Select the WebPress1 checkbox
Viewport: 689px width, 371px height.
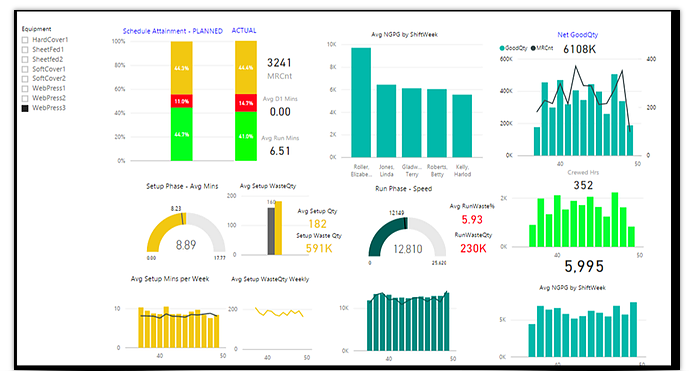25,88
